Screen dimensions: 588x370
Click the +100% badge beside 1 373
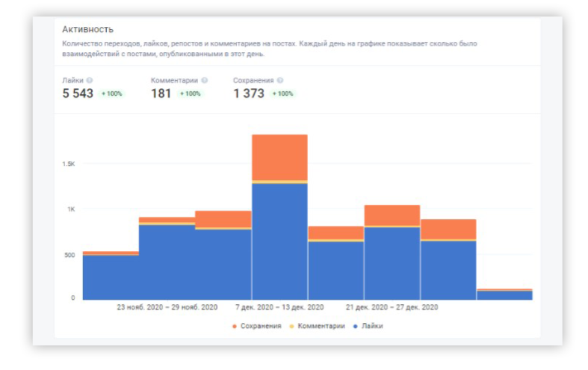pos(282,93)
